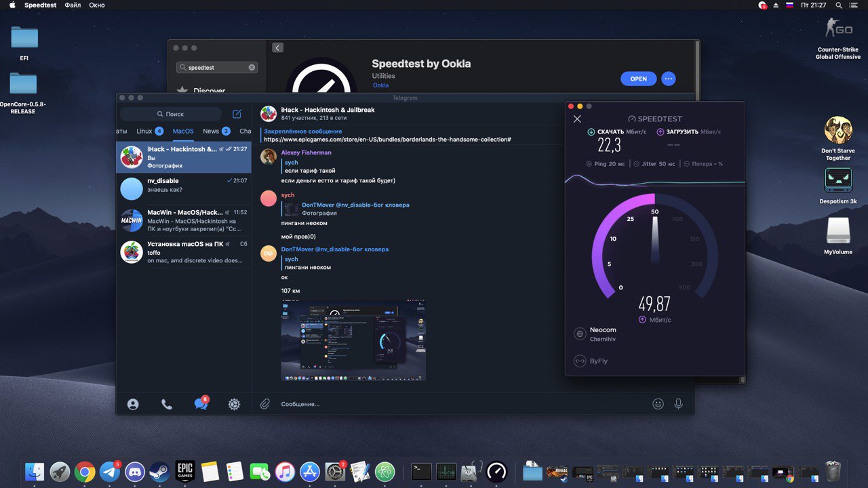Open the Trash in the dock
The height and width of the screenshot is (488, 868).
(x=833, y=471)
